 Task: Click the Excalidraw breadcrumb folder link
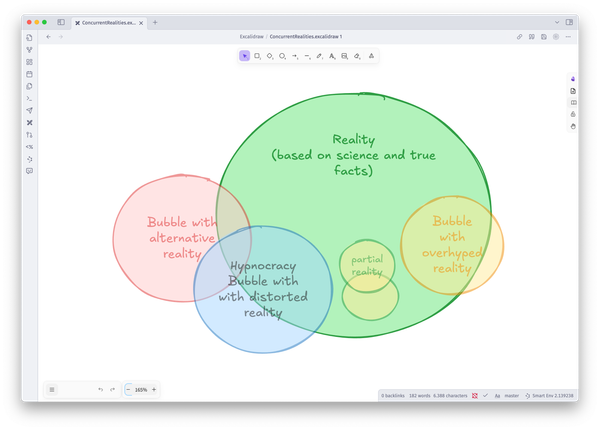[251, 37]
